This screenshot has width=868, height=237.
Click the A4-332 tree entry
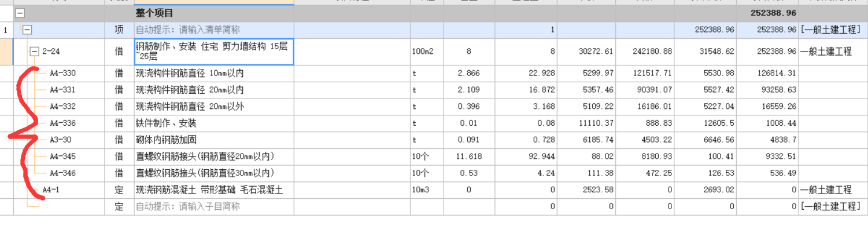pos(62,107)
